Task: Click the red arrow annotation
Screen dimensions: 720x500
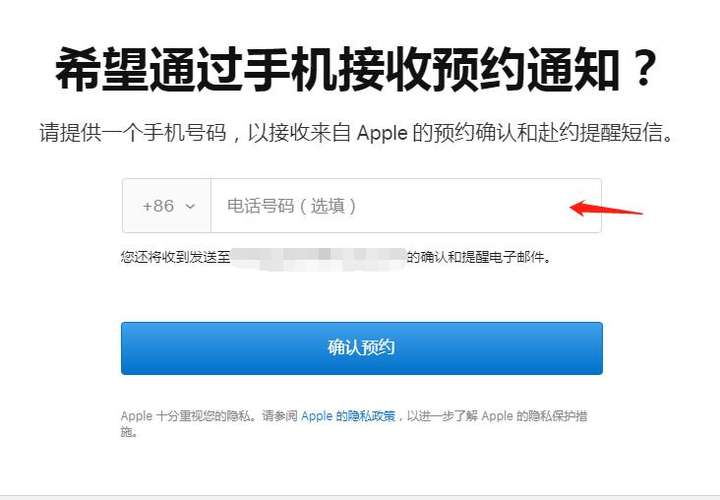Action: pos(606,208)
